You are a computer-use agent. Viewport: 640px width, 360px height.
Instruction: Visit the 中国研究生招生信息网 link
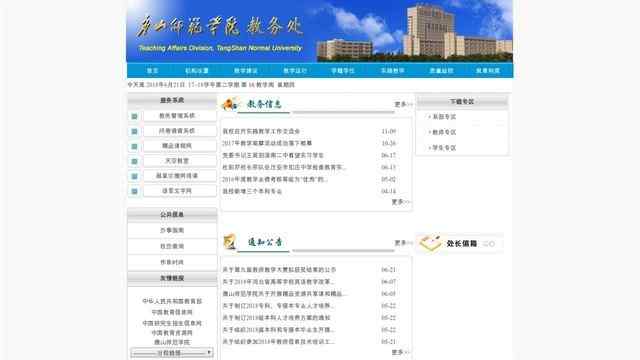tap(172, 323)
